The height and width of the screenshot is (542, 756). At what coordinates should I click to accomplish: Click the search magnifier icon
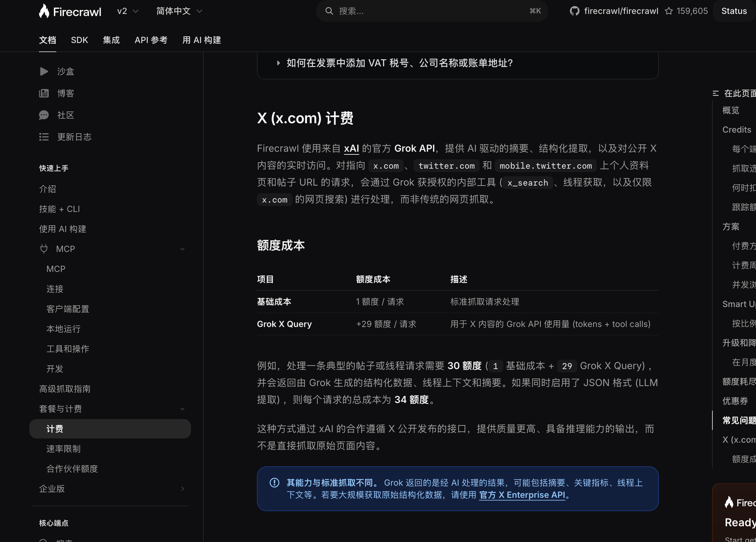pos(329,11)
